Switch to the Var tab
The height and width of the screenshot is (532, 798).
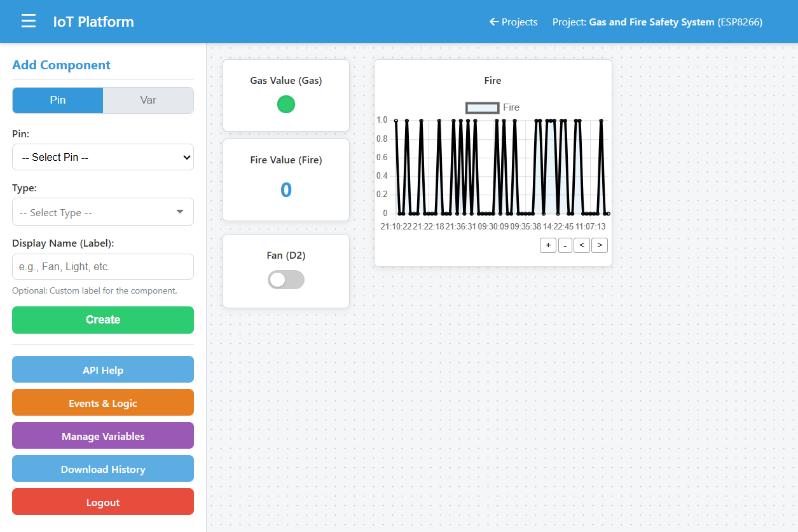[148, 100]
